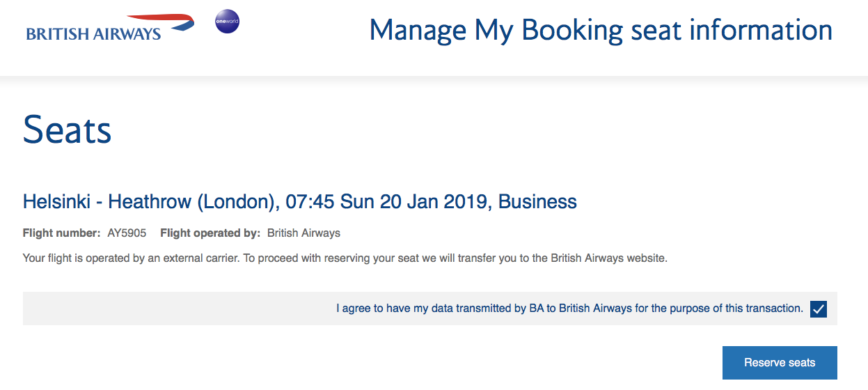Screen dimensions: 868x390
Task: Click the large Seats heading
Action: pos(68,130)
